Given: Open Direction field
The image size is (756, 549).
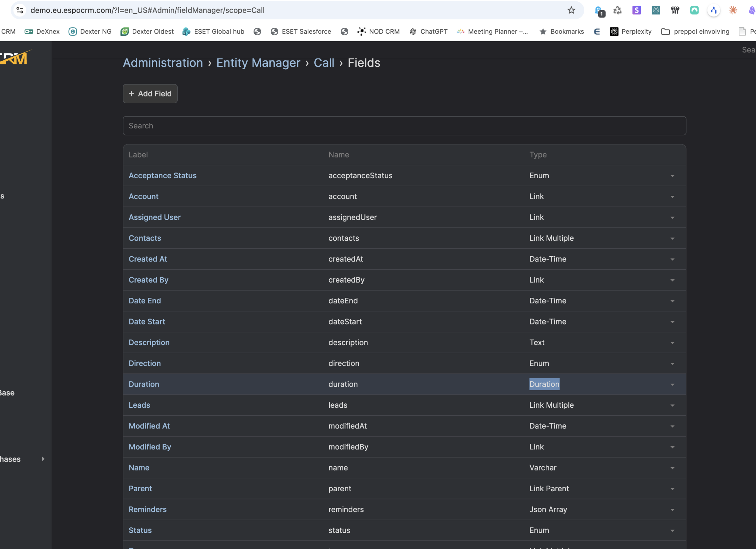Looking at the screenshot, I should tap(145, 363).
